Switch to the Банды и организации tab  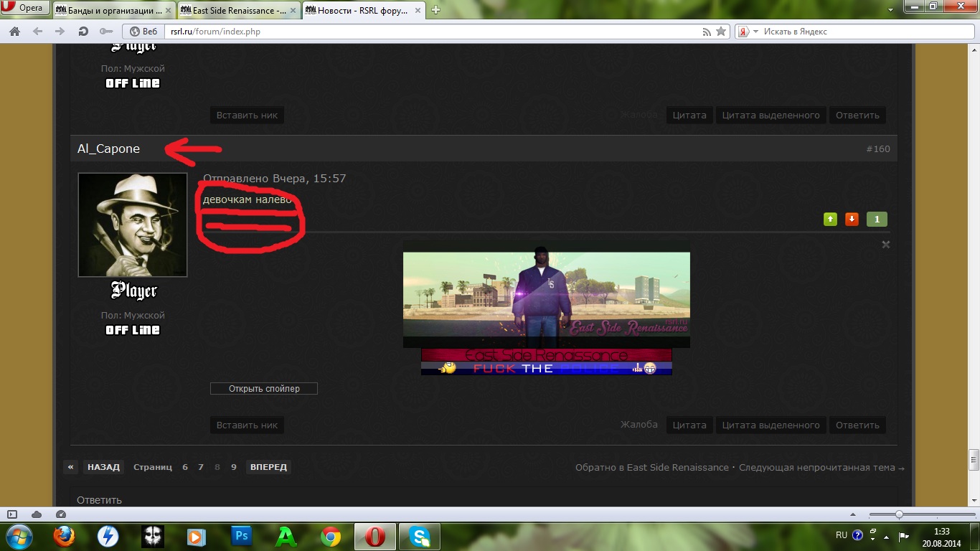[113, 10]
